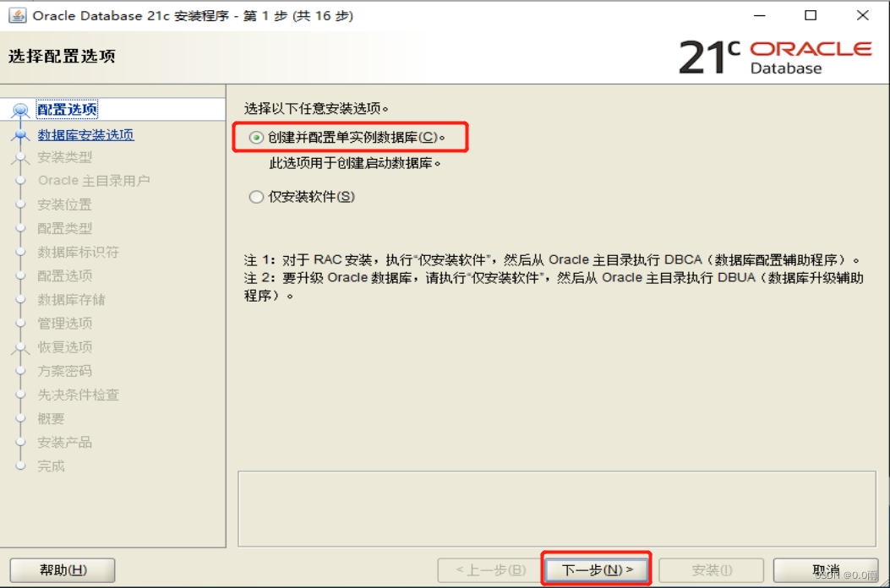
Task: Click the 注 1 RAC installation note
Action: coord(552,260)
